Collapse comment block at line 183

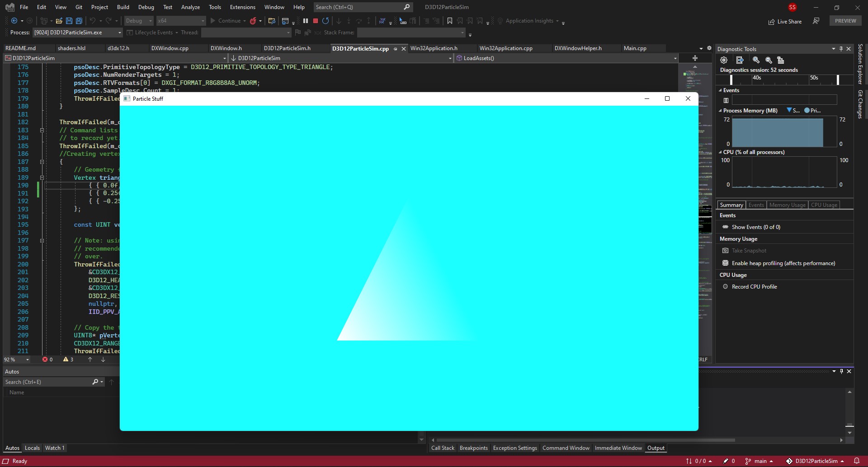pyautogui.click(x=42, y=130)
